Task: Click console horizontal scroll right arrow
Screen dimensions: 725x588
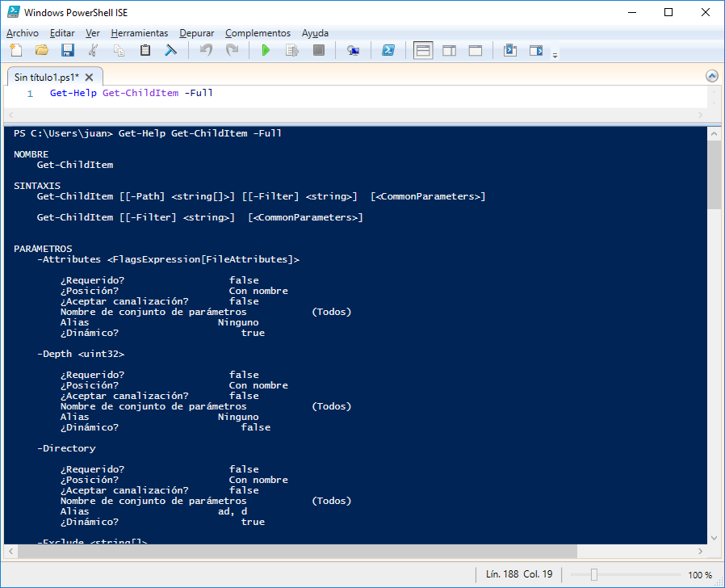Action: pos(700,551)
